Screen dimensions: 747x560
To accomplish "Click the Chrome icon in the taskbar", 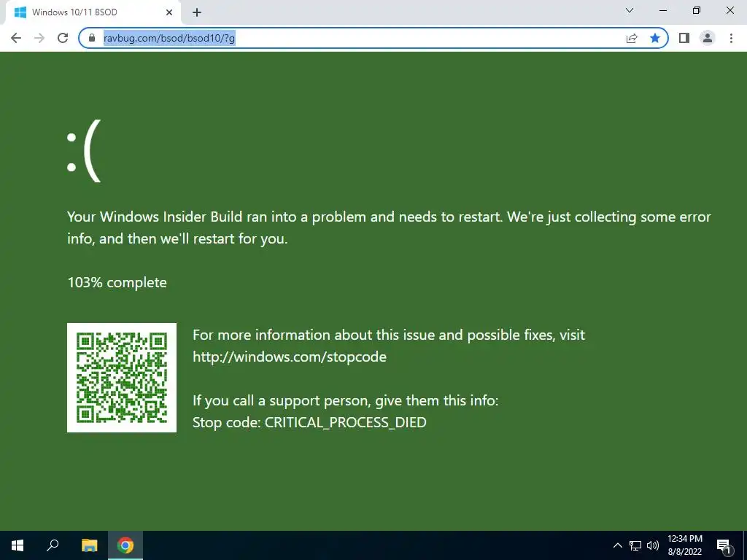I will [125, 545].
